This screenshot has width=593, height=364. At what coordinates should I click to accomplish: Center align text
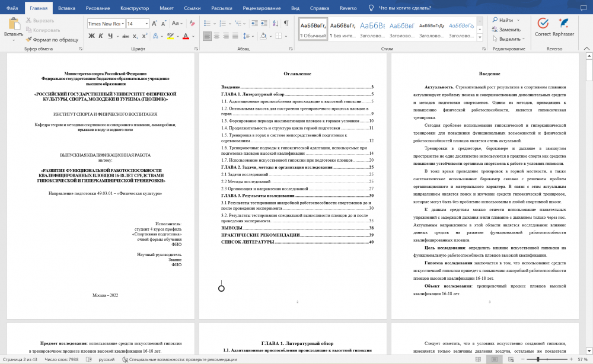[x=216, y=36]
